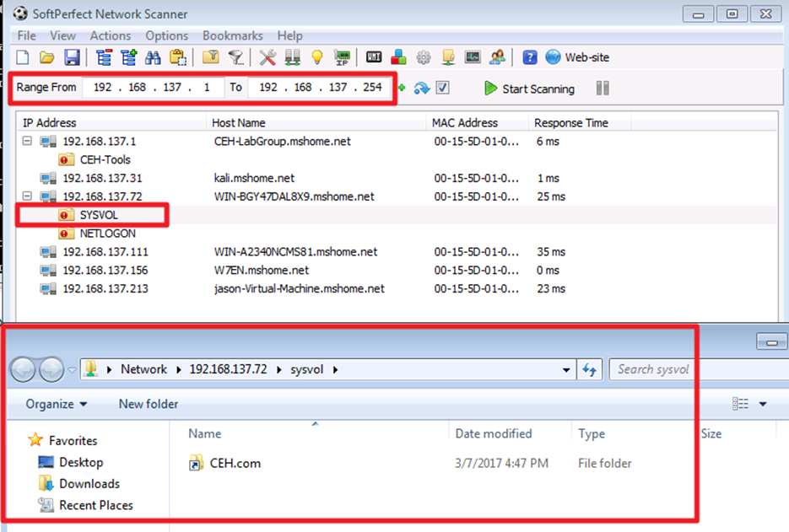Click the green plus add range icon
789x532 pixels.
point(402,88)
